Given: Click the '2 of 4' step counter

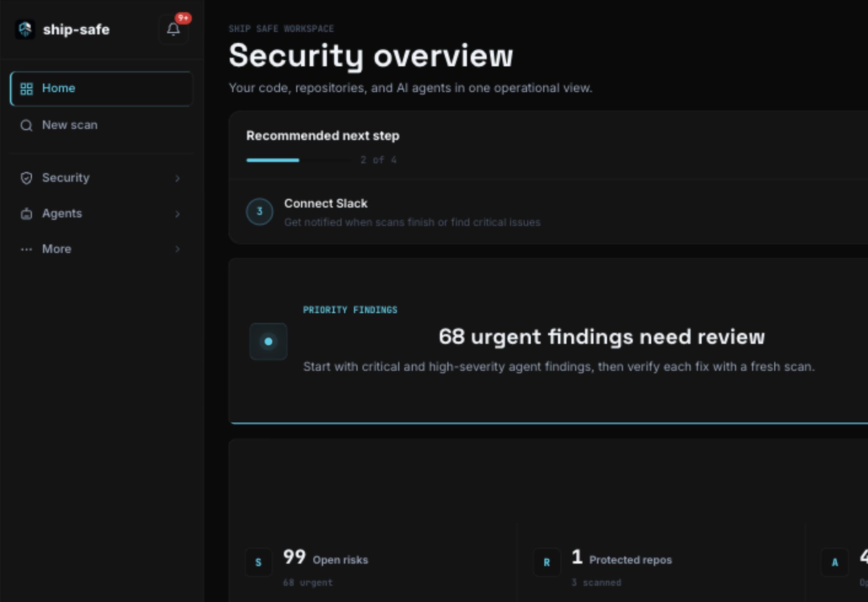Looking at the screenshot, I should point(378,160).
